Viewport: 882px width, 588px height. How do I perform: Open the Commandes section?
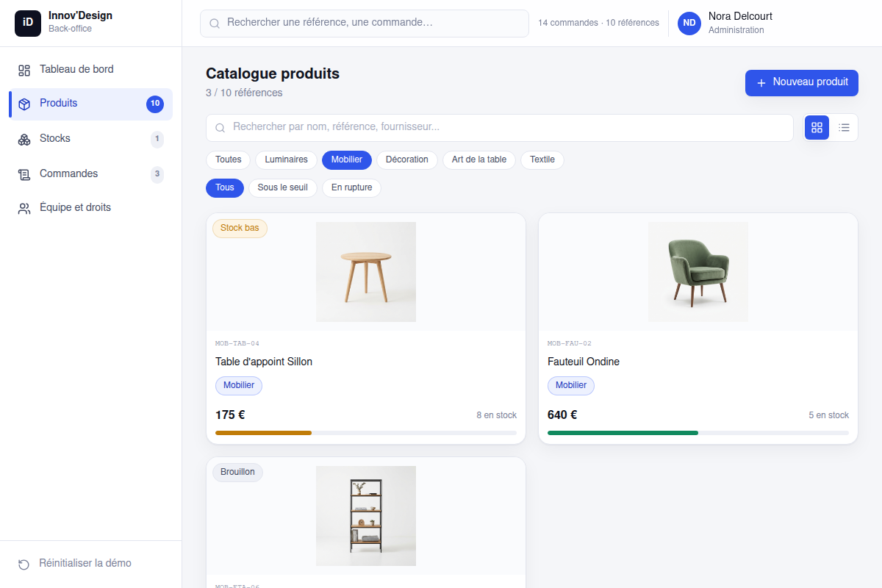(91, 173)
